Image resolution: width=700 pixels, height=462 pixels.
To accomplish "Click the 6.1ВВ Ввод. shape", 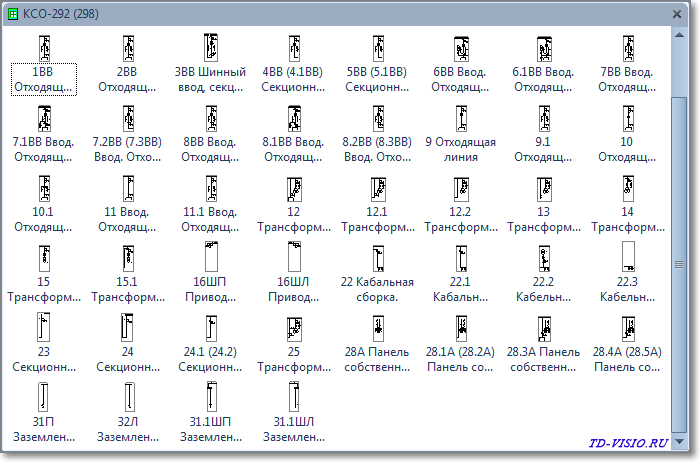I will pos(543,65).
